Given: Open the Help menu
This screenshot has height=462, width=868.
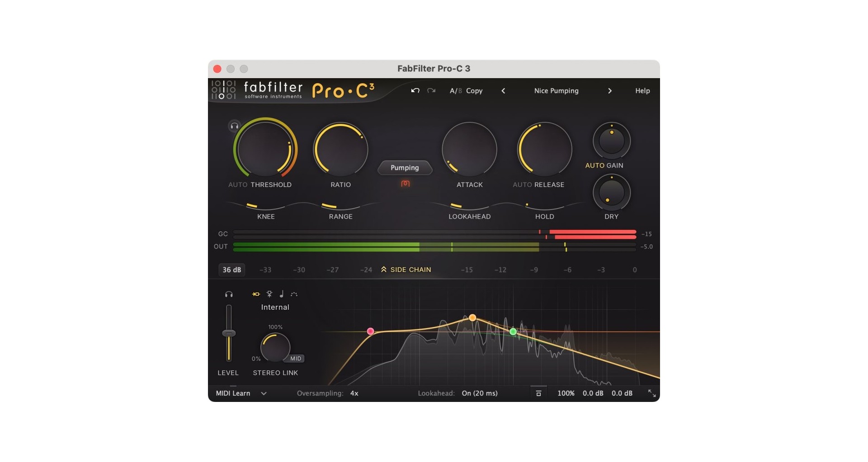Looking at the screenshot, I should click(x=642, y=91).
